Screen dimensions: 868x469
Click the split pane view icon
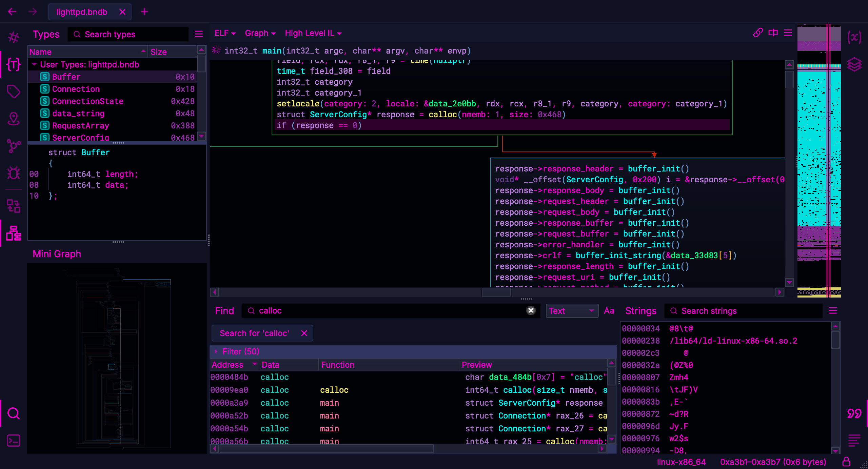773,33
